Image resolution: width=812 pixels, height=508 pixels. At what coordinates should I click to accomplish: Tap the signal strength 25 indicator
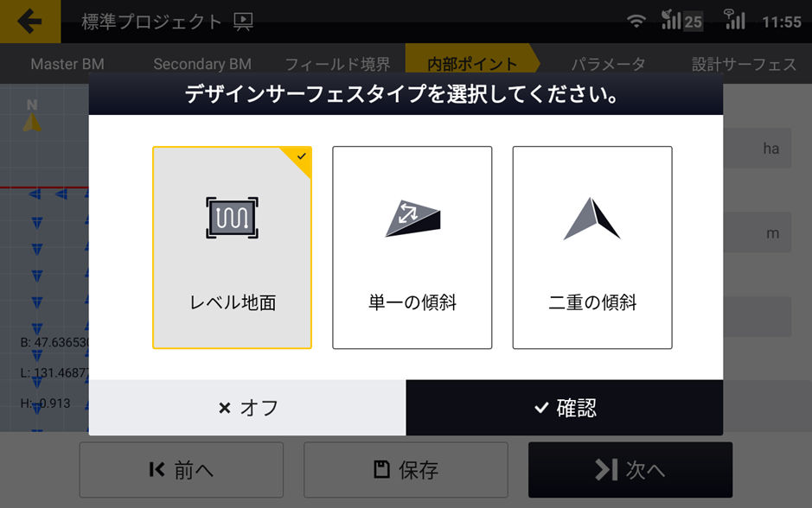point(682,21)
